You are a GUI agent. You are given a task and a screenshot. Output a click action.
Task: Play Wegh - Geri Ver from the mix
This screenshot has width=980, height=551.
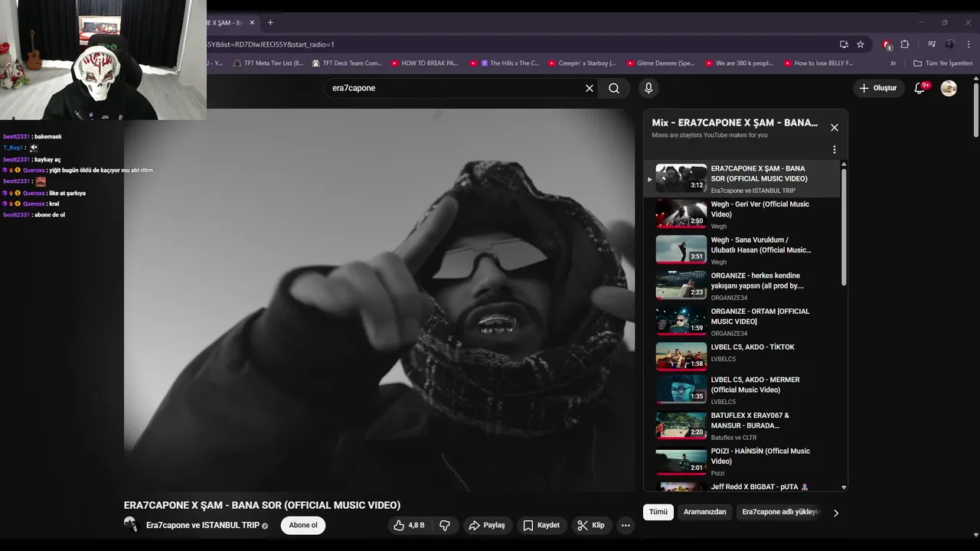pyautogui.click(x=741, y=215)
